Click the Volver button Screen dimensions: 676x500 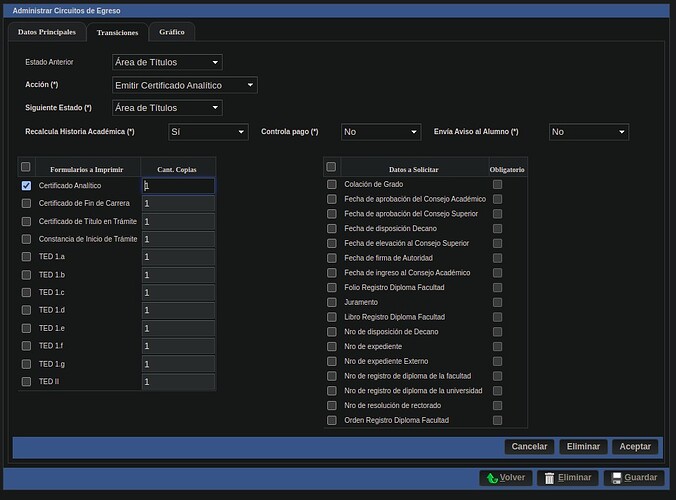pos(506,478)
